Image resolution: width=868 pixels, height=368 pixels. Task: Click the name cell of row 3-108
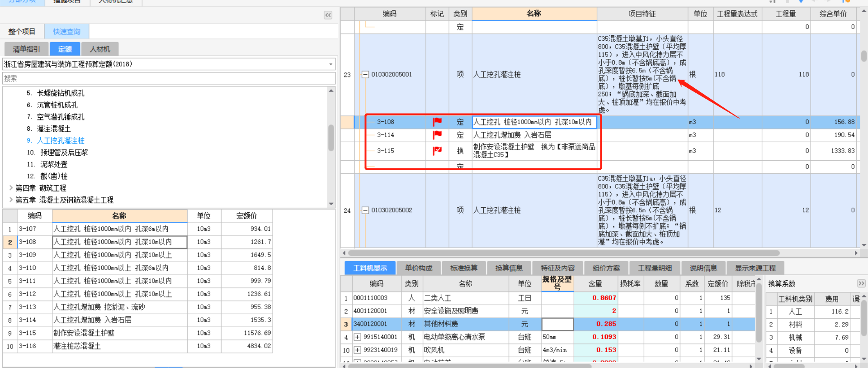pyautogui.click(x=534, y=122)
